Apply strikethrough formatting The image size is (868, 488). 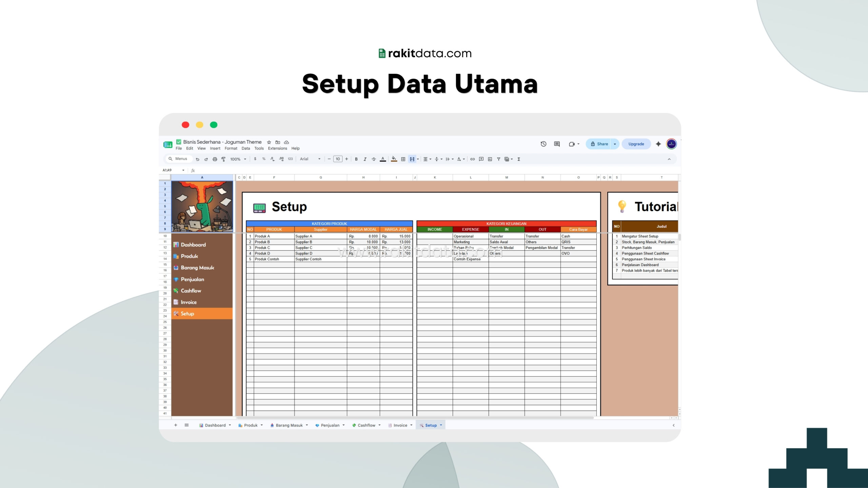[x=374, y=159]
